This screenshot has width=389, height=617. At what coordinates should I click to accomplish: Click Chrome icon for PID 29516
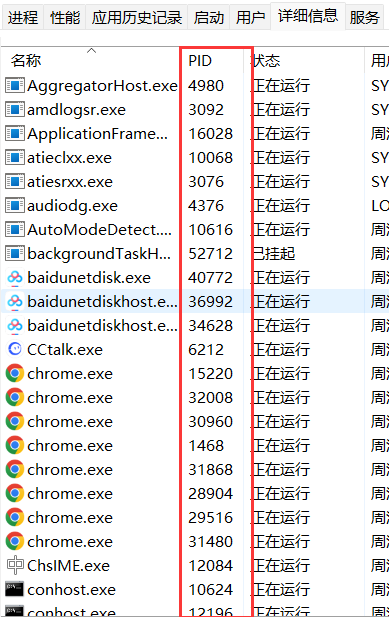[15, 517]
